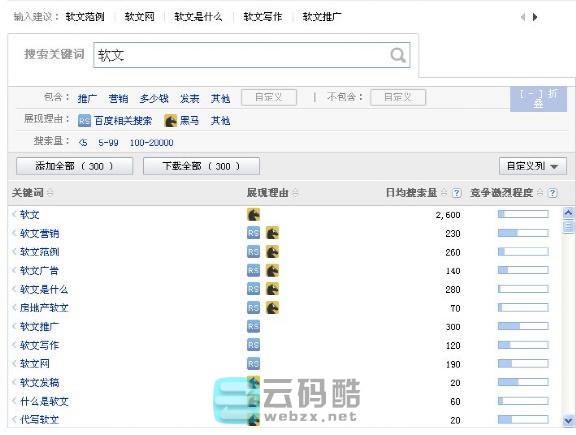
Task: Click the previous suggestions arrow
Action: (x=523, y=17)
